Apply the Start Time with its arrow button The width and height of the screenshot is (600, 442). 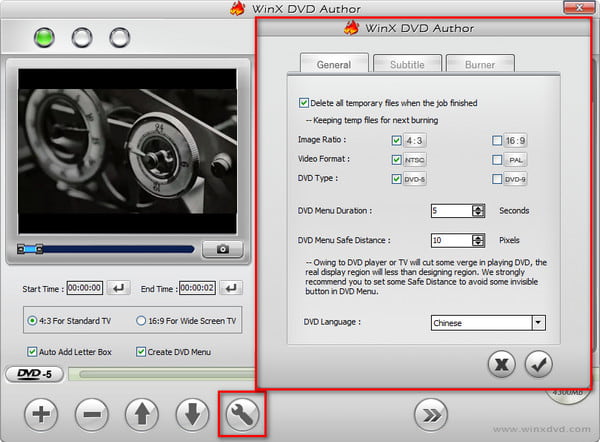119,288
